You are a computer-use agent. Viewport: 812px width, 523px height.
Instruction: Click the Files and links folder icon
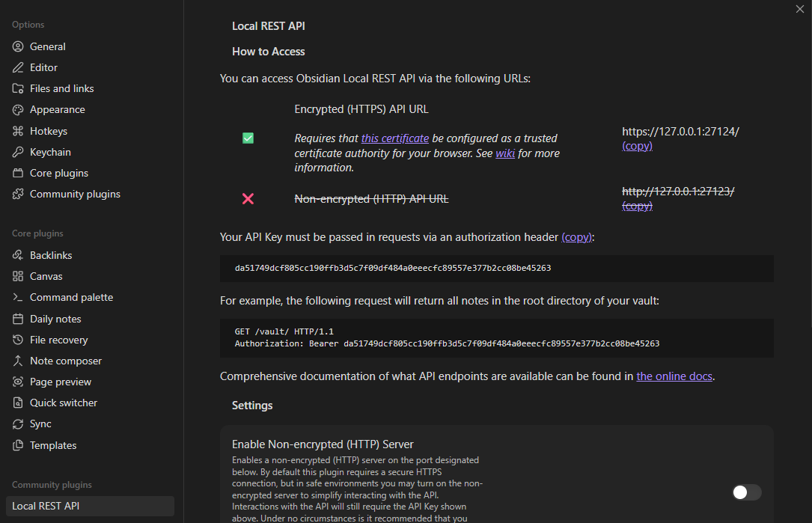pos(18,88)
